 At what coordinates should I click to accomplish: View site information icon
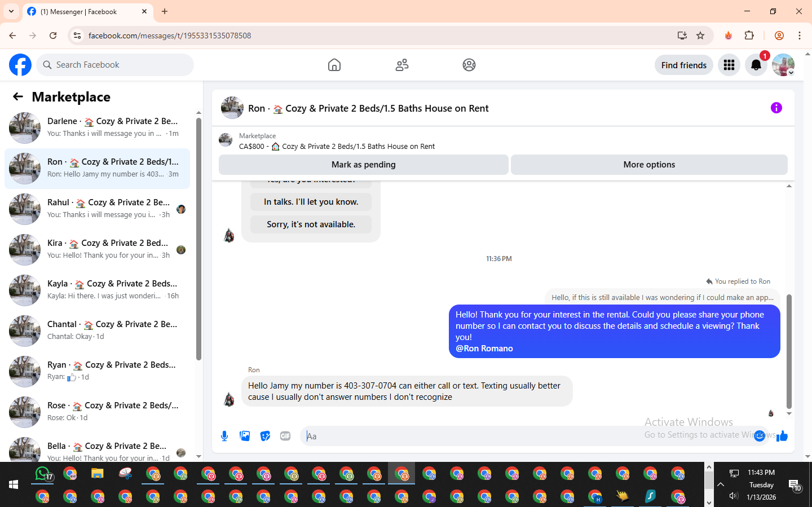tap(77, 36)
